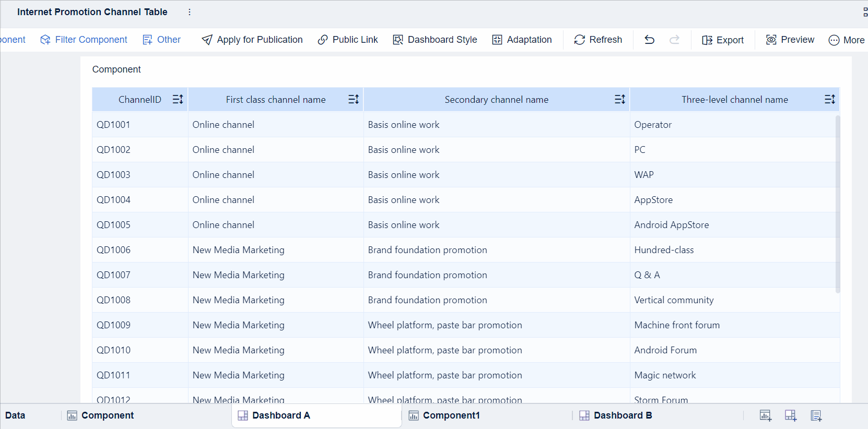Switch to the Component1 tab
Image resolution: width=868 pixels, height=429 pixels.
click(444, 415)
